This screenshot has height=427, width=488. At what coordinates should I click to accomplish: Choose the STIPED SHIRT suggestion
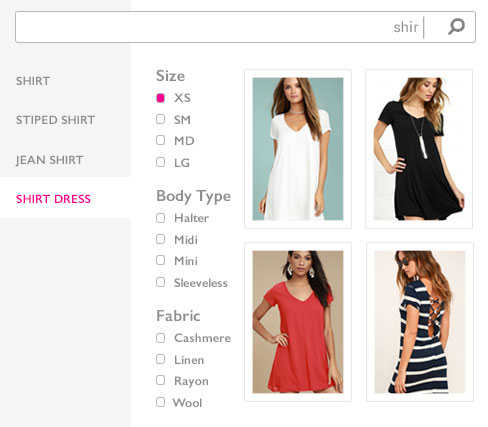[x=55, y=120]
